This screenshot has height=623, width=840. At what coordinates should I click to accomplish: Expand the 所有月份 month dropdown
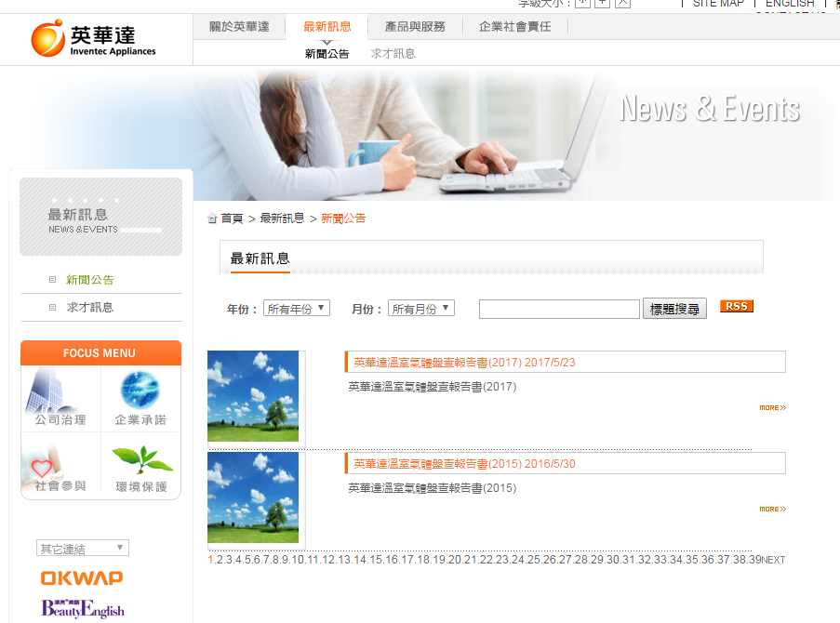pos(421,309)
